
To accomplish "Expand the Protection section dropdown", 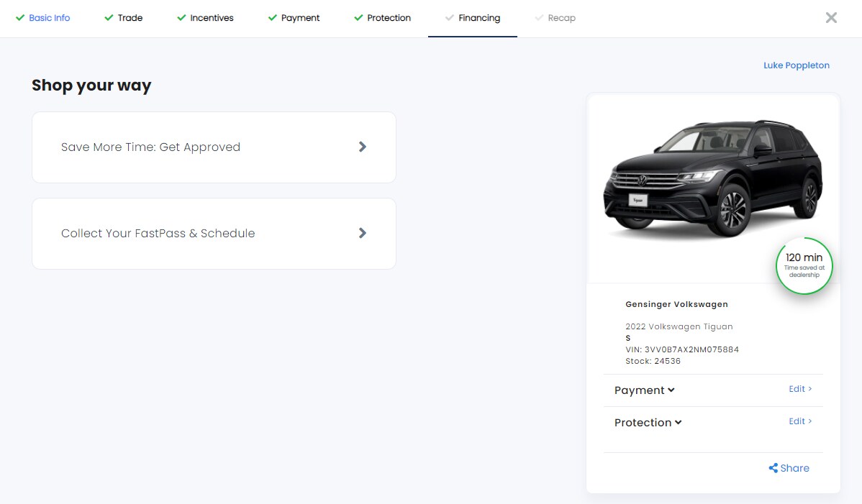I will click(648, 423).
